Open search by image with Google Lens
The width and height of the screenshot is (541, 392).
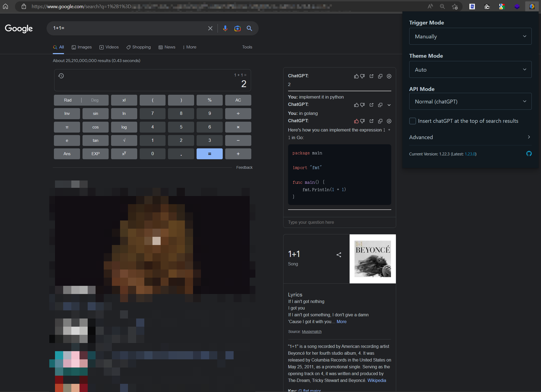tap(237, 28)
